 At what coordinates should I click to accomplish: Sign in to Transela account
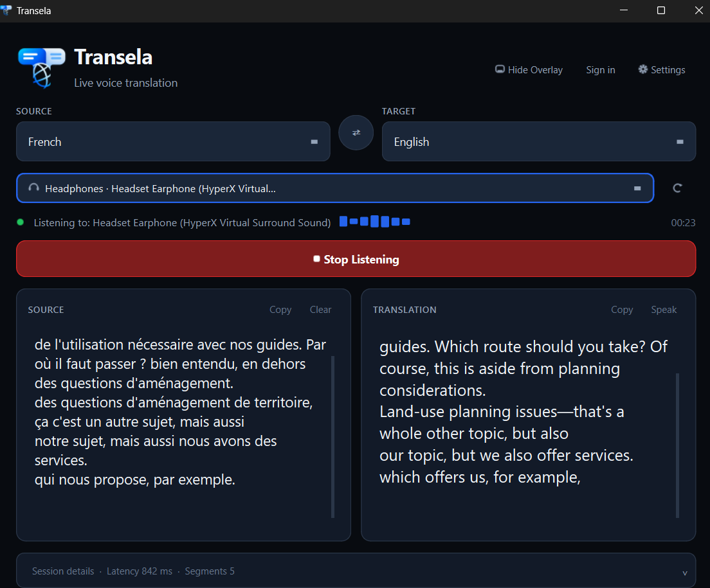click(601, 69)
